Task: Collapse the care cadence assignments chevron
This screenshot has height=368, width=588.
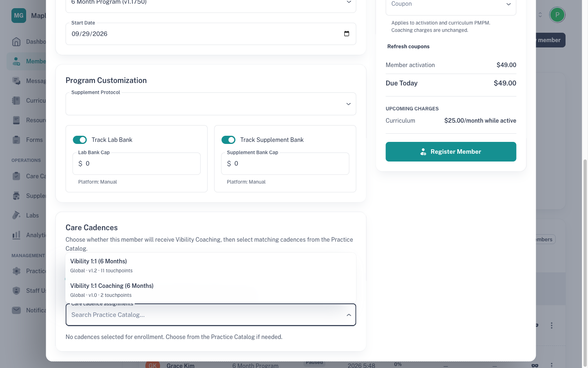Action: pyautogui.click(x=349, y=315)
